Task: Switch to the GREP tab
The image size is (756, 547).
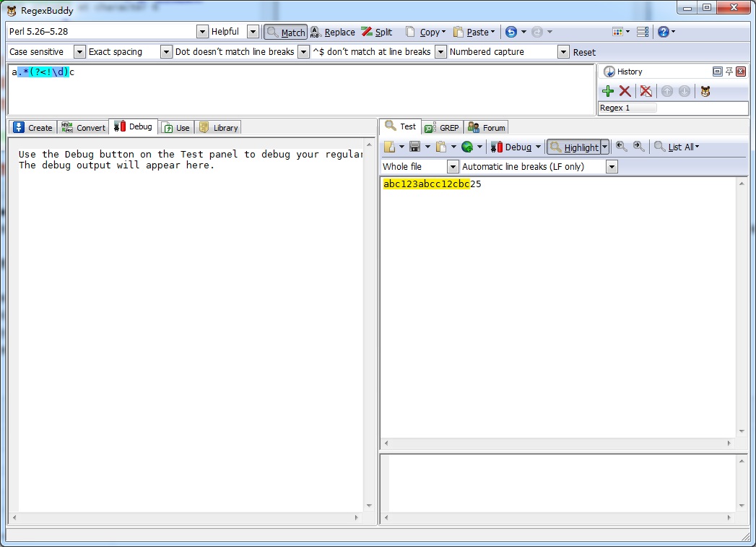Action: pos(443,127)
